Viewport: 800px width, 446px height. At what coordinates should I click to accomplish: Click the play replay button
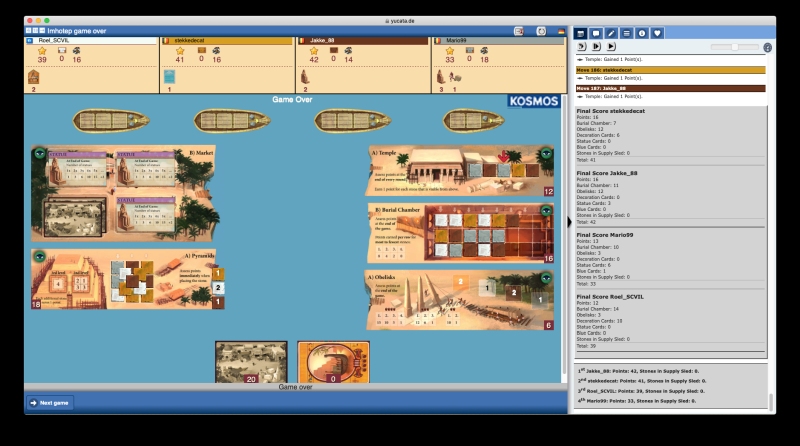tap(611, 46)
